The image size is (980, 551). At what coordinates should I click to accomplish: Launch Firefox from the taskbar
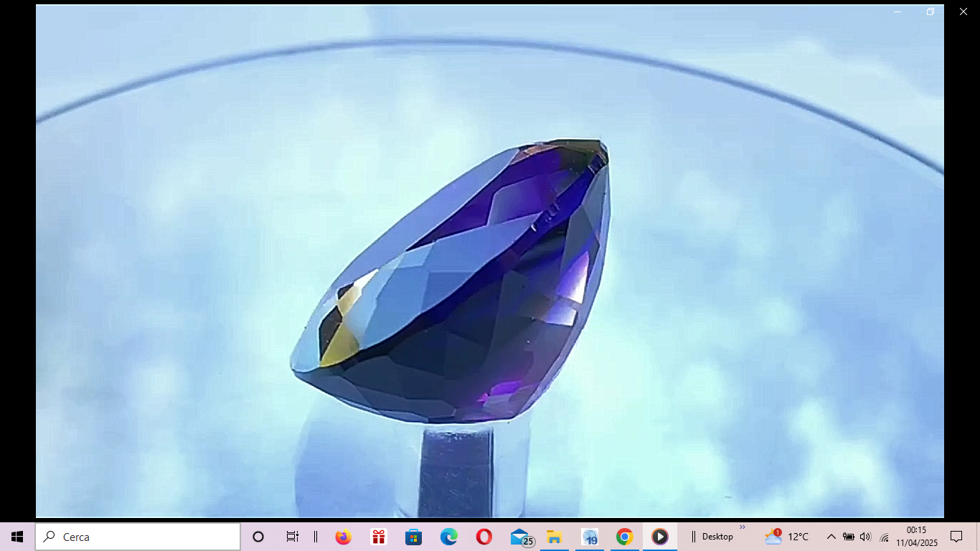(x=343, y=537)
